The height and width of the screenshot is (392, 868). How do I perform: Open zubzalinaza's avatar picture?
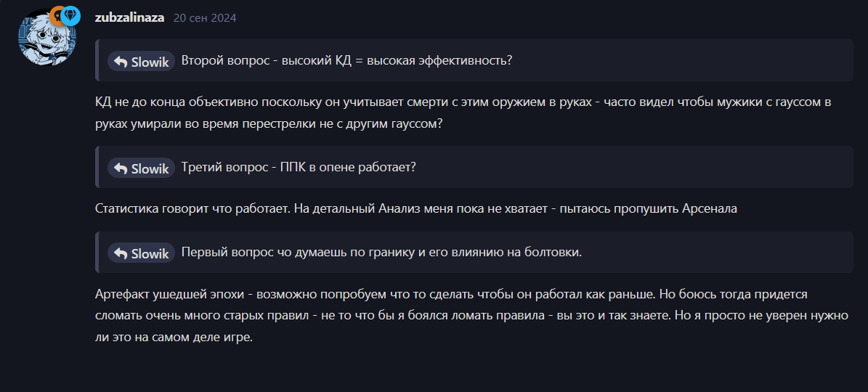[x=47, y=36]
